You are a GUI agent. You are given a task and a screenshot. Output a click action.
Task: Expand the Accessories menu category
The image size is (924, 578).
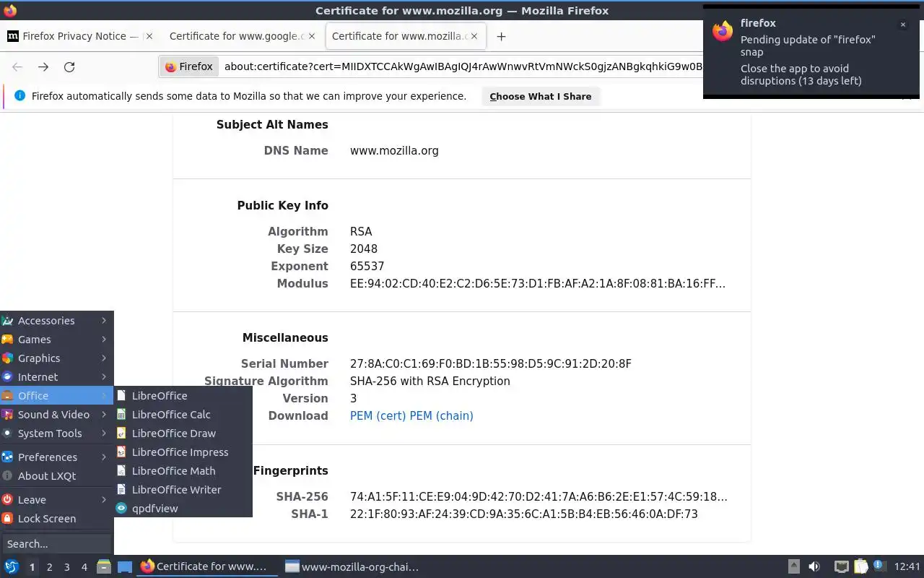click(57, 321)
